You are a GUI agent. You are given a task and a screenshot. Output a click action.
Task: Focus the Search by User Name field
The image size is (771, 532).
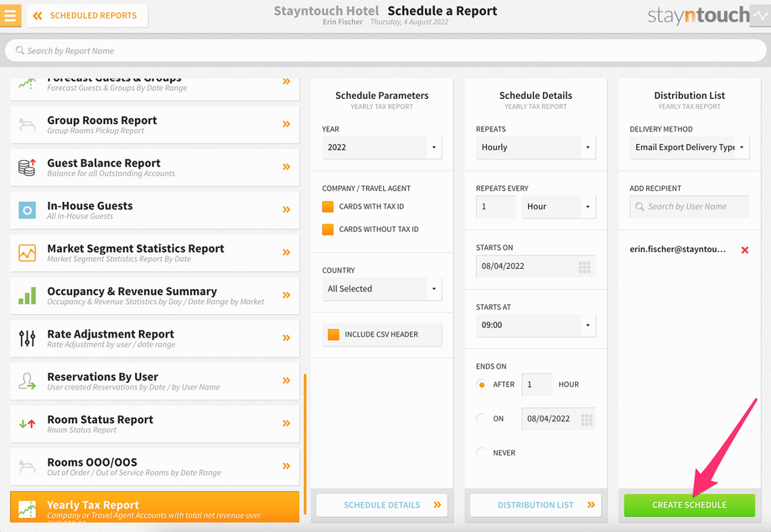(690, 207)
